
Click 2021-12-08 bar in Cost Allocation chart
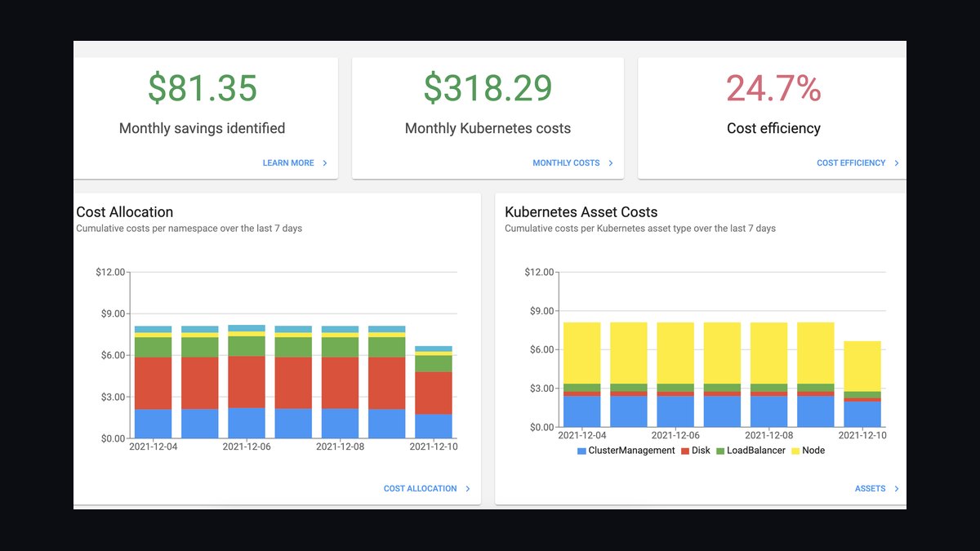coord(340,382)
